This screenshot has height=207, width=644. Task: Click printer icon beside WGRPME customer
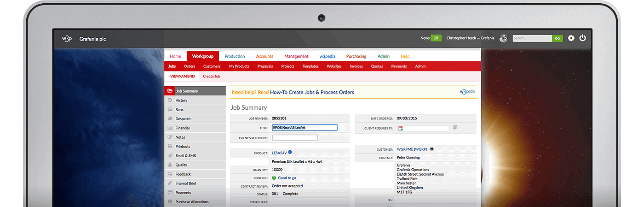point(432,149)
